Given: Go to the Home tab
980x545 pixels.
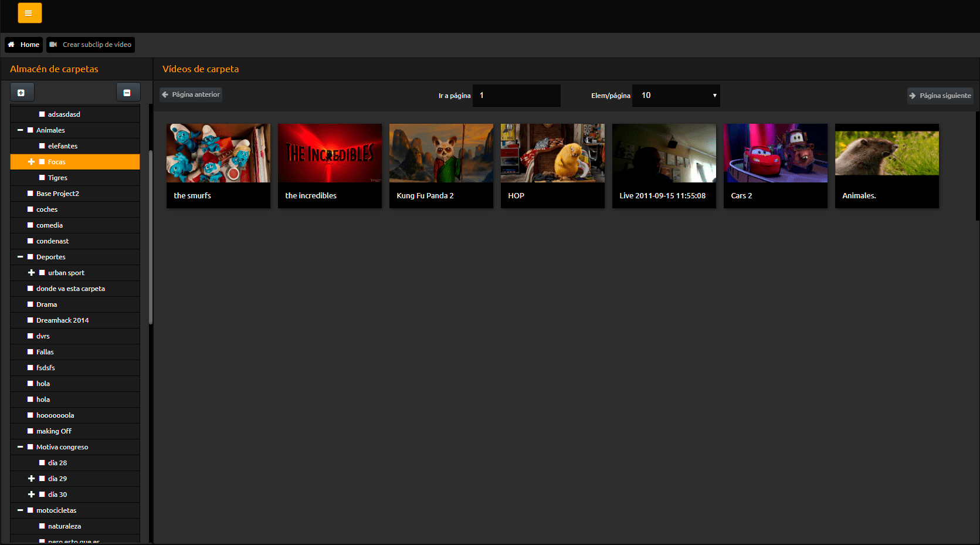Looking at the screenshot, I should pos(24,45).
